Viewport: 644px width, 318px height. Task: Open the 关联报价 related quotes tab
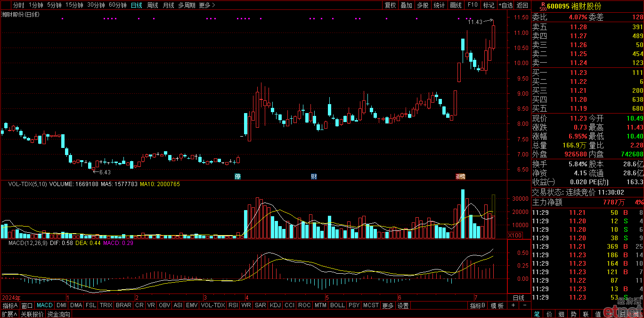[32, 314]
